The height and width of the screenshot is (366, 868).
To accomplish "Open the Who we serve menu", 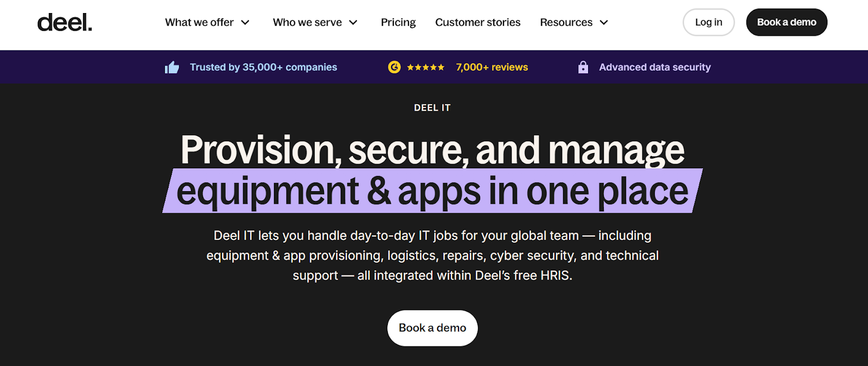I will [307, 22].
